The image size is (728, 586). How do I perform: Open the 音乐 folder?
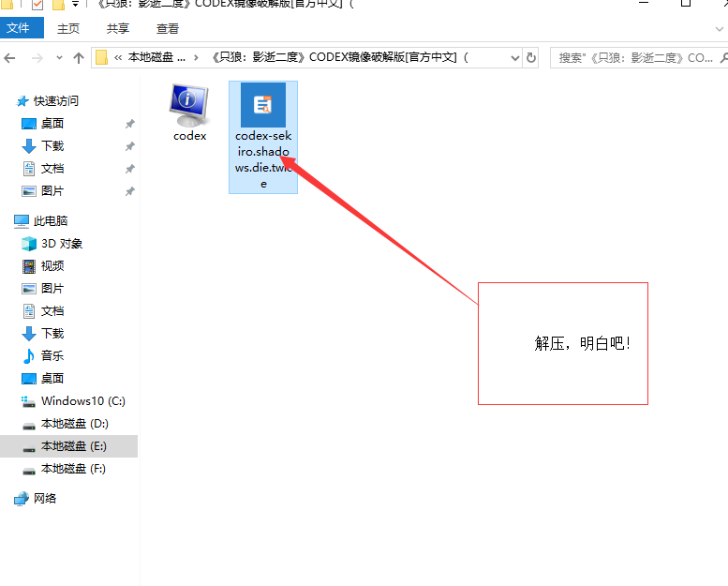click(52, 356)
